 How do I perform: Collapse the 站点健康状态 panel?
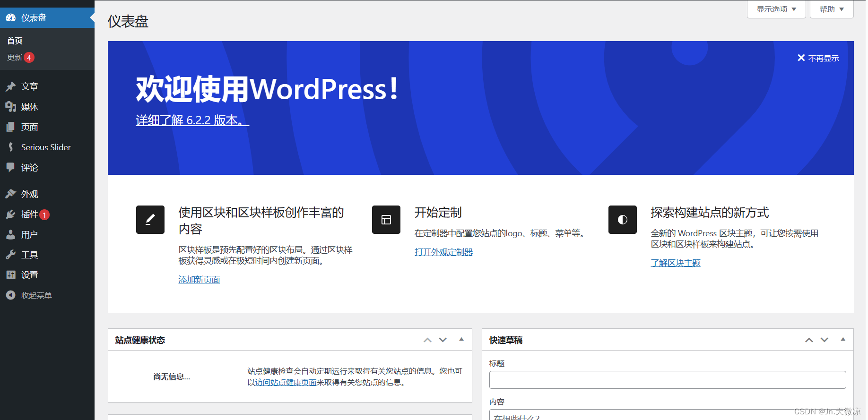pos(461,340)
